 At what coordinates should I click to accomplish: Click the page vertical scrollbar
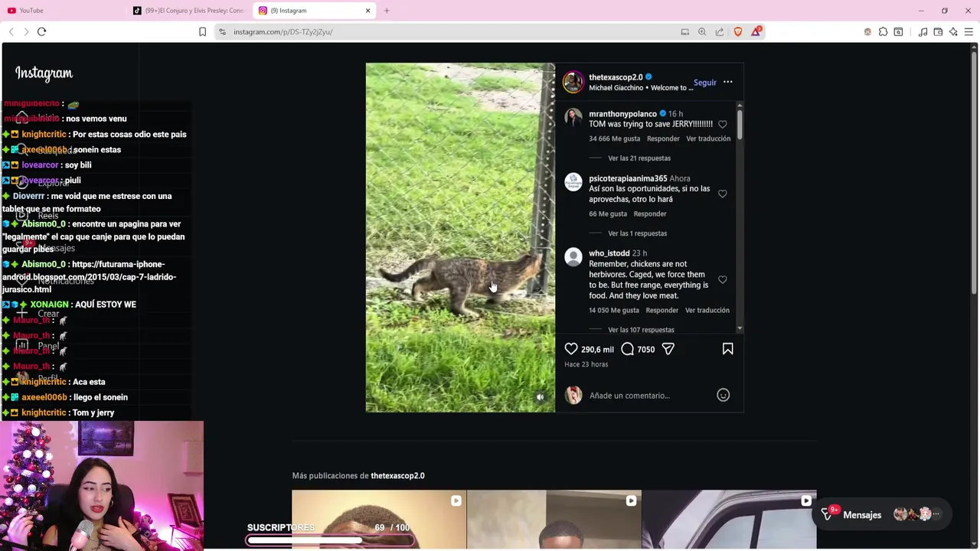click(x=974, y=172)
